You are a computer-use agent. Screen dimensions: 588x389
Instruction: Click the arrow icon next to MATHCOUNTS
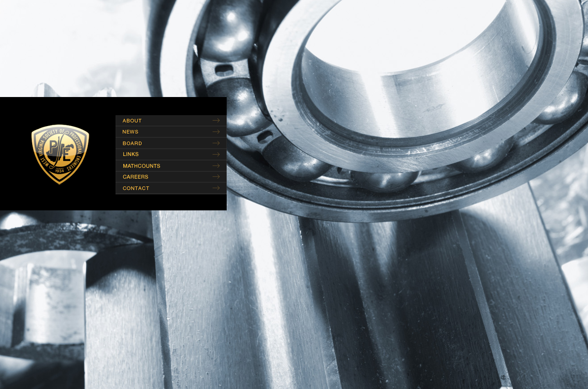216,166
